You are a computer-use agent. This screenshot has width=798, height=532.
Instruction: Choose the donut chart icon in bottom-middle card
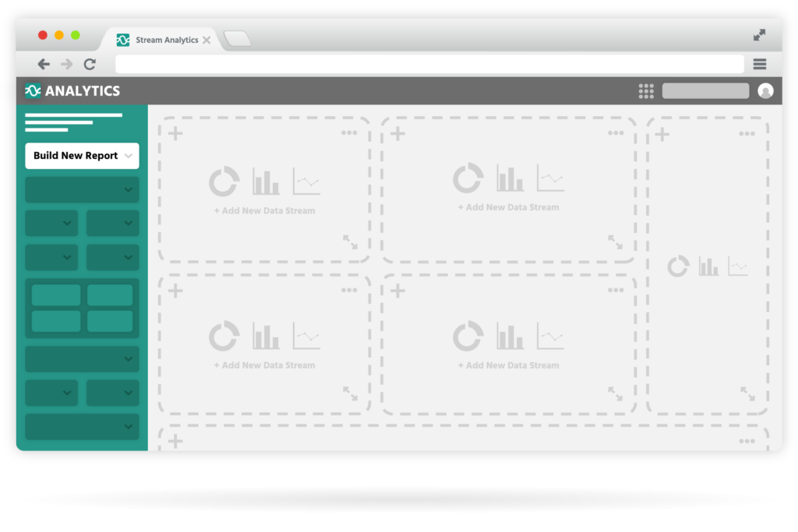point(468,336)
